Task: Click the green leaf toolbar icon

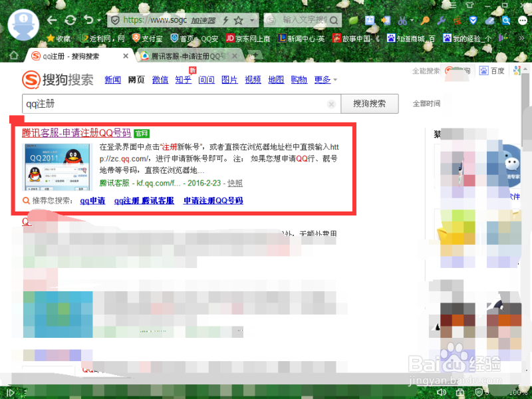Action: (354, 21)
